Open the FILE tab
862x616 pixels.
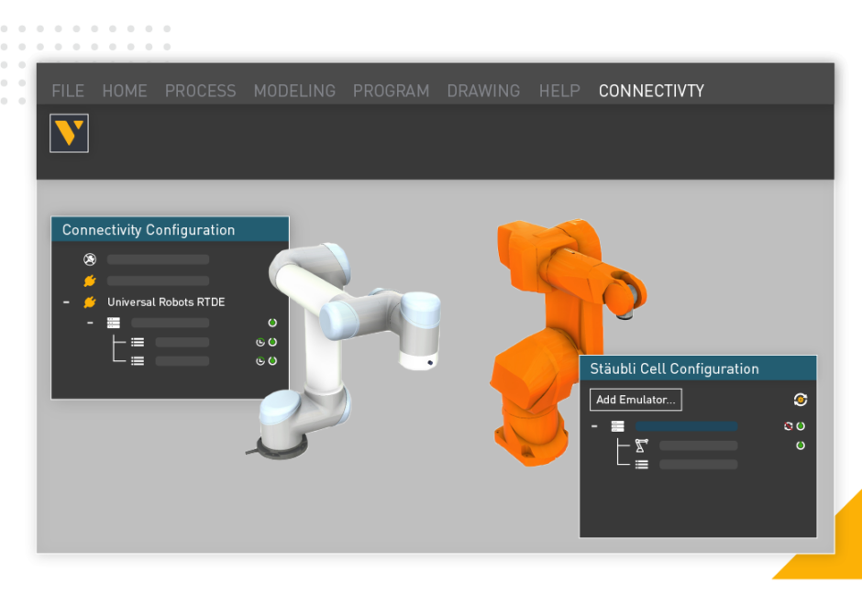[x=68, y=91]
